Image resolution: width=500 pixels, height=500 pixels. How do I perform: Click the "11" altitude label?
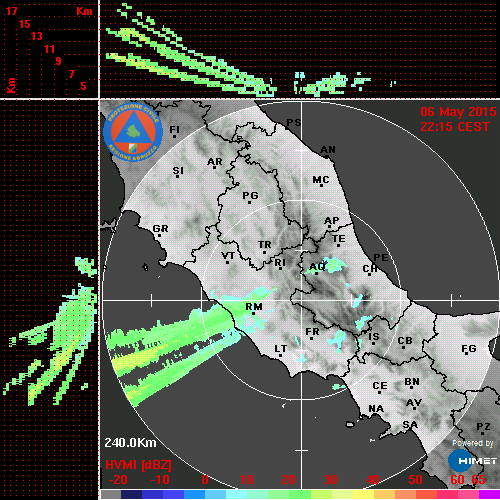click(49, 49)
